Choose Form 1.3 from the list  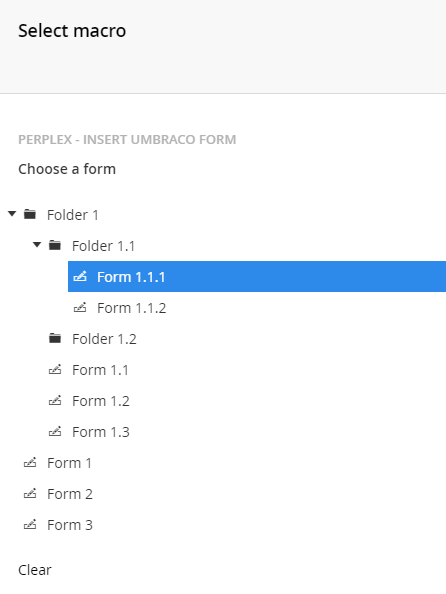pos(101,432)
